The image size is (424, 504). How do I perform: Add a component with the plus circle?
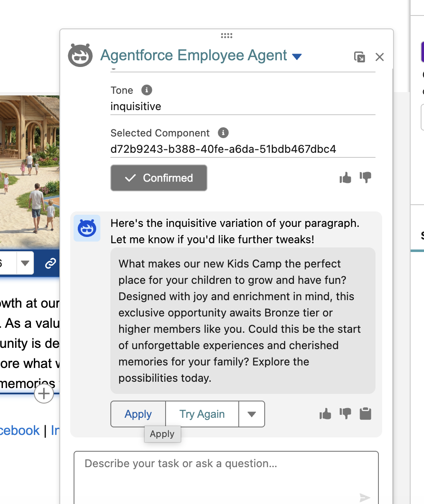[44, 393]
